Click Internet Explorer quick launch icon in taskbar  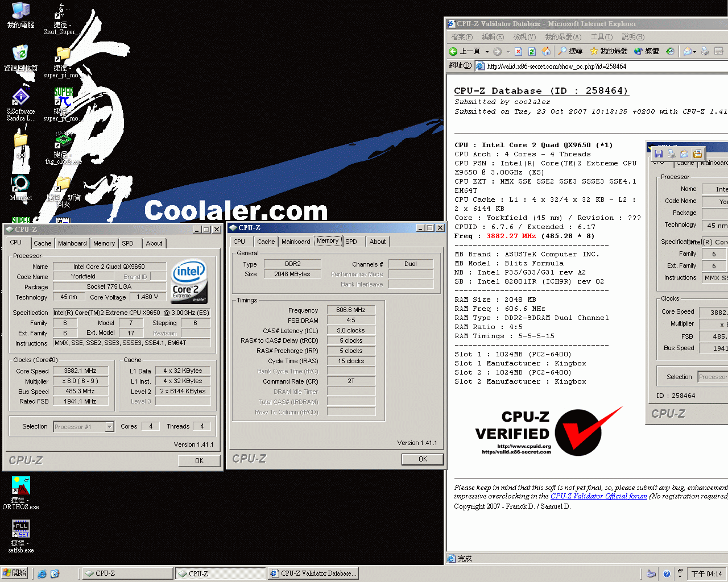(42, 573)
